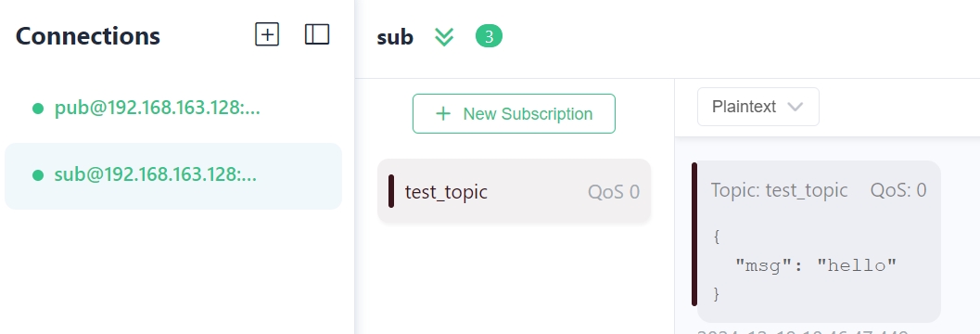The image size is (980, 334).
Task: Select the test_topic subscription
Action: point(514,191)
